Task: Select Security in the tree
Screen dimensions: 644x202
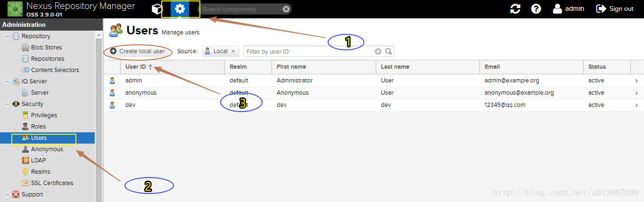Action: pyautogui.click(x=33, y=104)
